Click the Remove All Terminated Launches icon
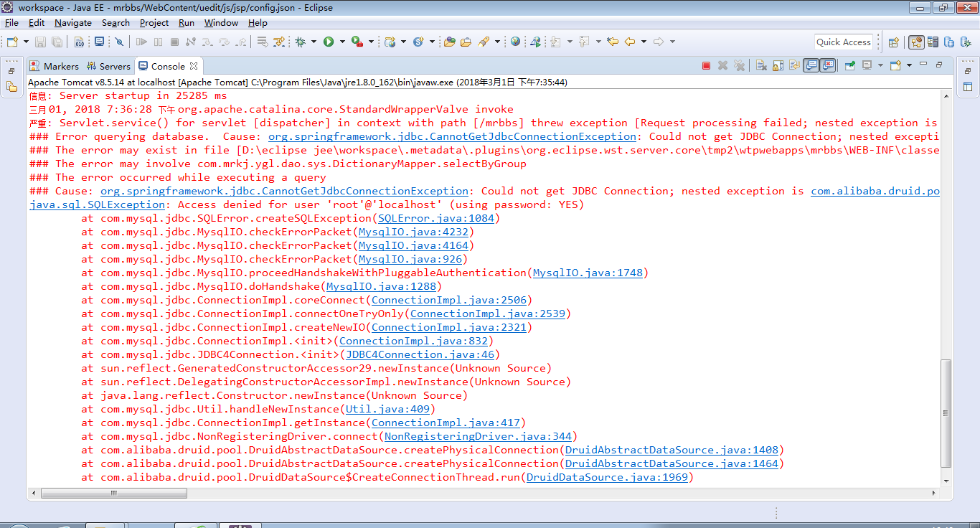 (739, 65)
